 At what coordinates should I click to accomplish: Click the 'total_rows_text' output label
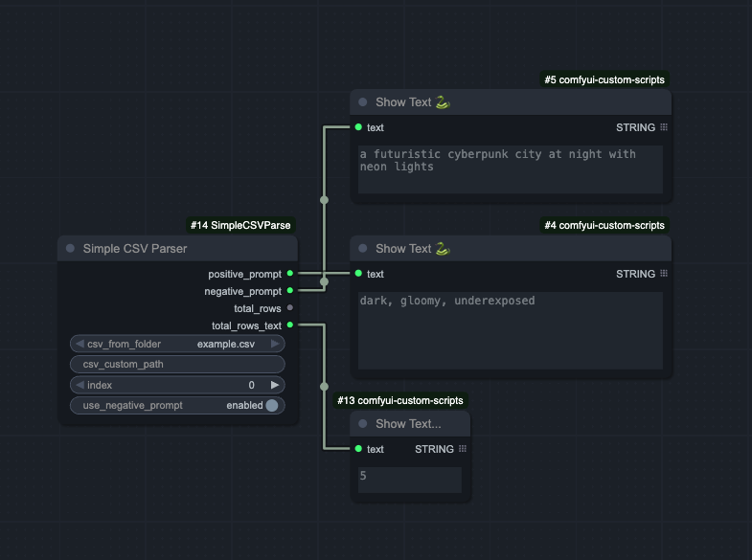pyautogui.click(x=246, y=325)
